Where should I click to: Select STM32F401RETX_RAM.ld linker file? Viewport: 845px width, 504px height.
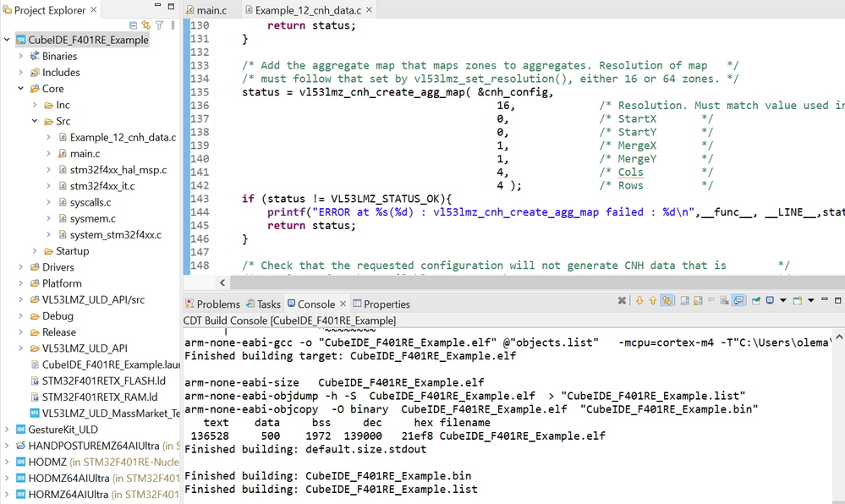[x=100, y=397]
